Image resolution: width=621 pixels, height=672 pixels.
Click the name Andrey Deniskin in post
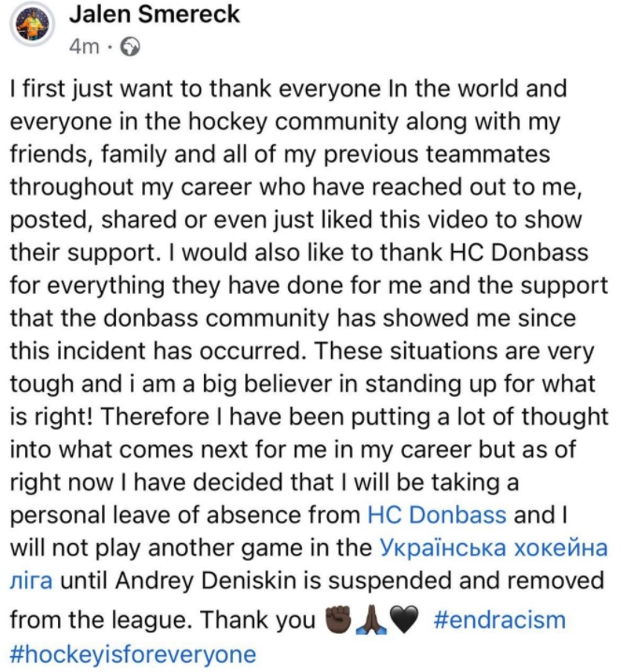tap(206, 580)
